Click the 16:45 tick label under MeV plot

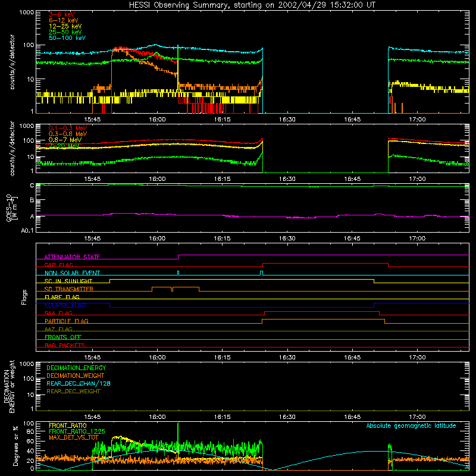tap(352, 179)
